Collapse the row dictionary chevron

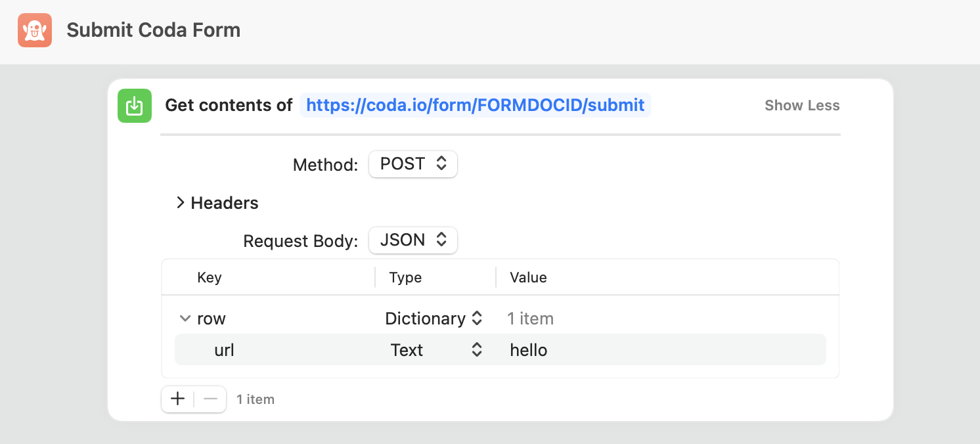tap(185, 319)
